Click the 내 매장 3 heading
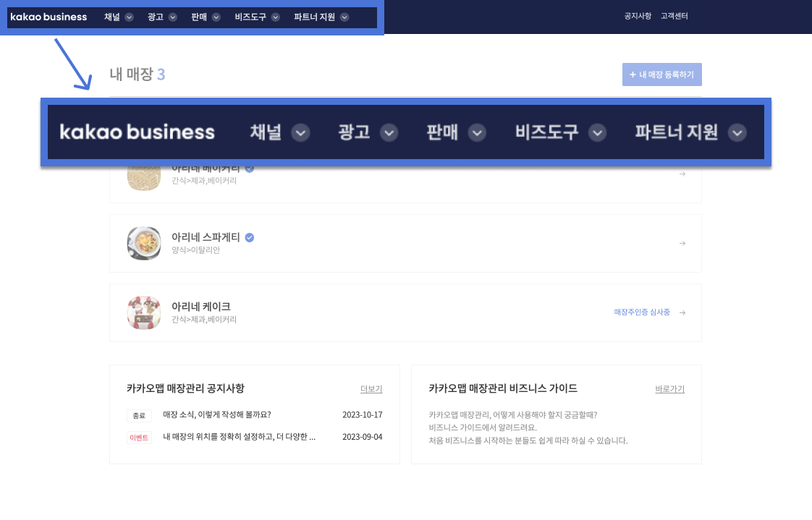This screenshot has width=812, height=520. (138, 74)
